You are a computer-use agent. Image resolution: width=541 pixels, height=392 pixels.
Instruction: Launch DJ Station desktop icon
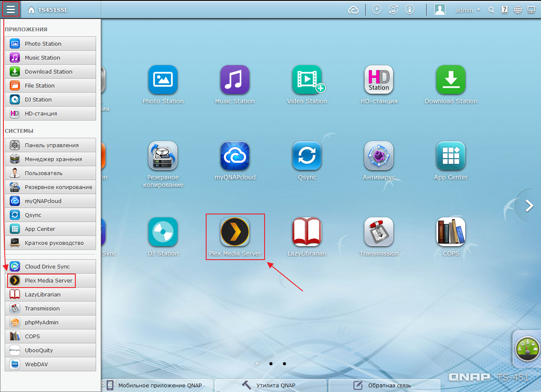point(163,232)
